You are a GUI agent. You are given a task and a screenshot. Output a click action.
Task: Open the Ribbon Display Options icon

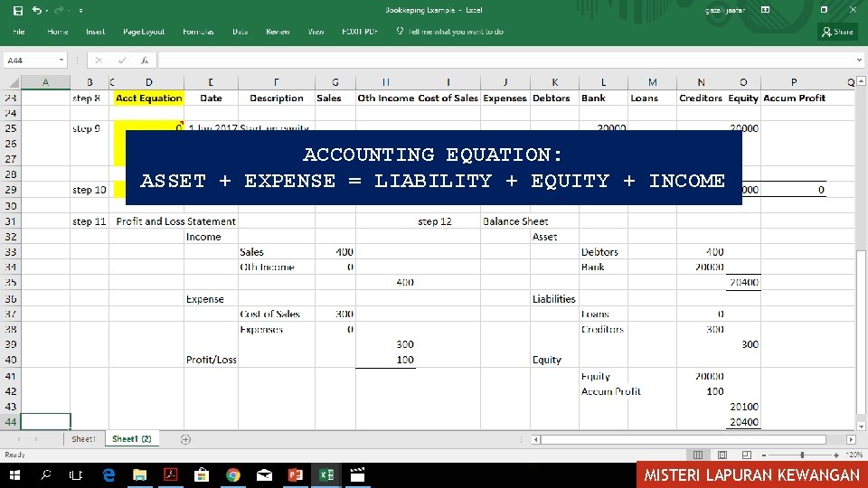pos(765,10)
